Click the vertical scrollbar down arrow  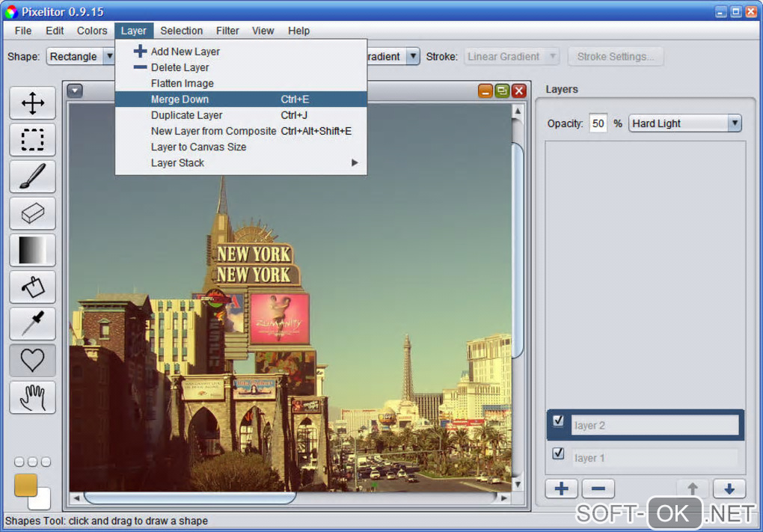(518, 484)
